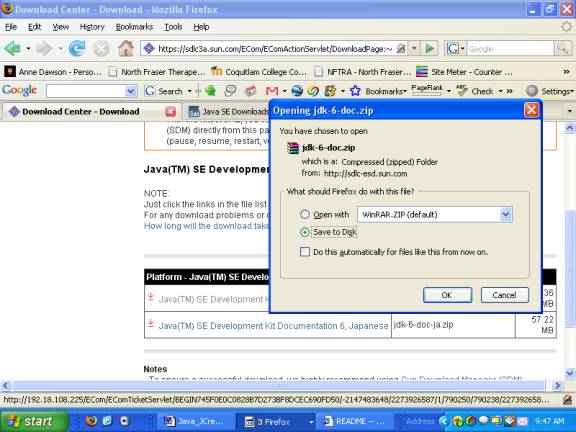The image size is (576, 432).
Task: Click the green Back arrow icon
Action: (x=13, y=48)
